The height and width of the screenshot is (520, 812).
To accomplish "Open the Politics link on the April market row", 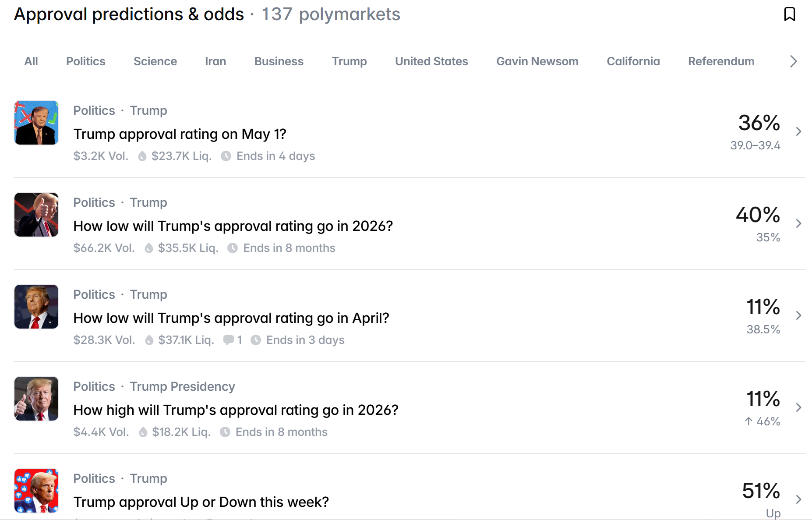I will 94,294.
